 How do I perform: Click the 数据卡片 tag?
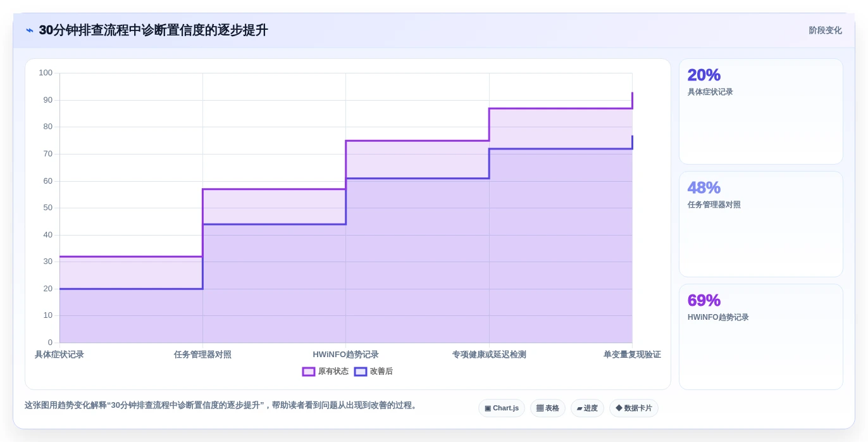pyautogui.click(x=634, y=408)
